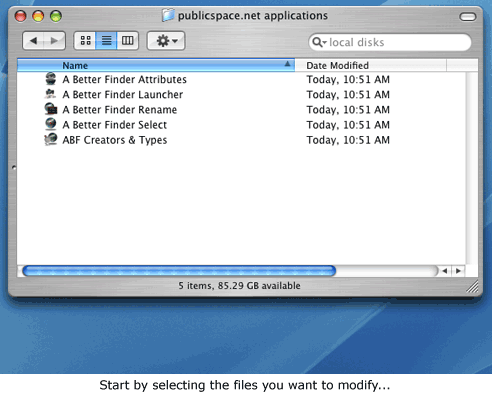Click the local disks search field
This screenshot has width=492, height=398.
pyautogui.click(x=390, y=42)
